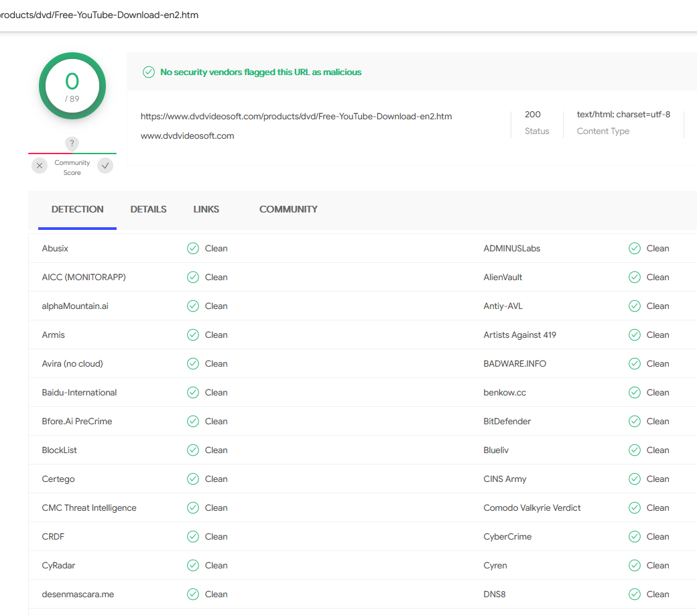Click the BADWARE.INFO vendor name
Screen dimensions: 697x616
coord(515,363)
